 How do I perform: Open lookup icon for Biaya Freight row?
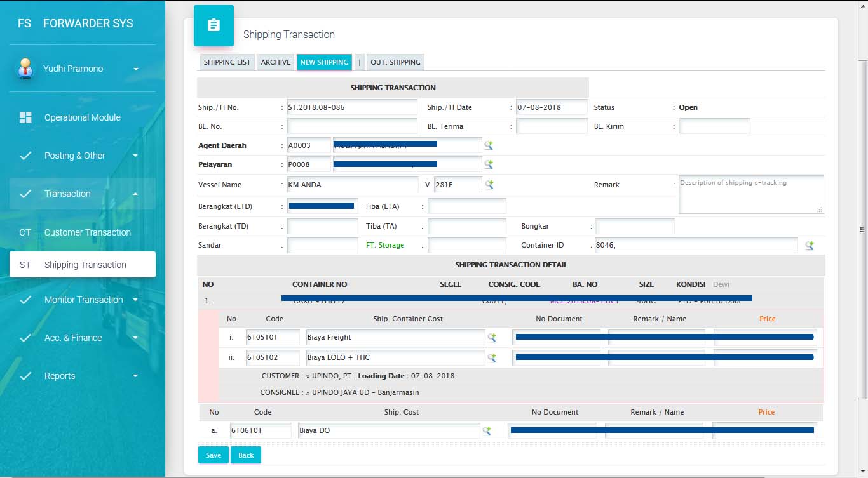491,338
